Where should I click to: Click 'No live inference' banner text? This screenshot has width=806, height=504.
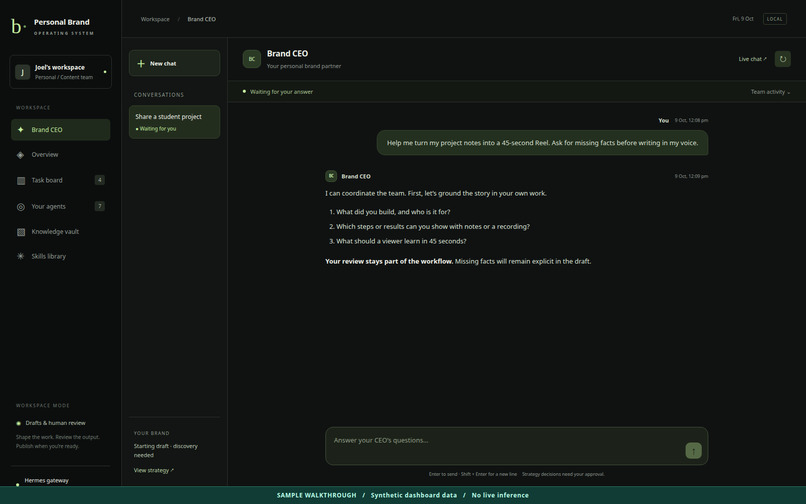[500, 495]
